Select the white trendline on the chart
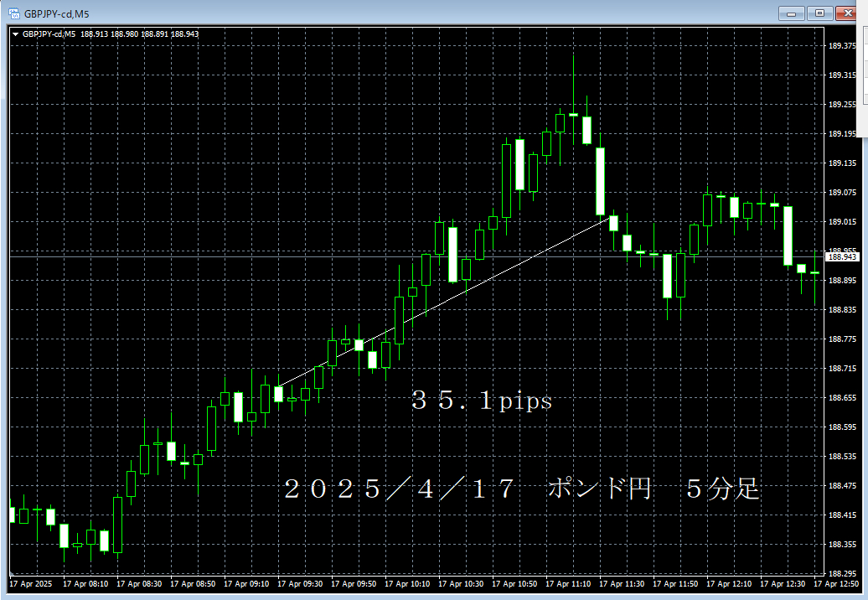 (x=445, y=302)
